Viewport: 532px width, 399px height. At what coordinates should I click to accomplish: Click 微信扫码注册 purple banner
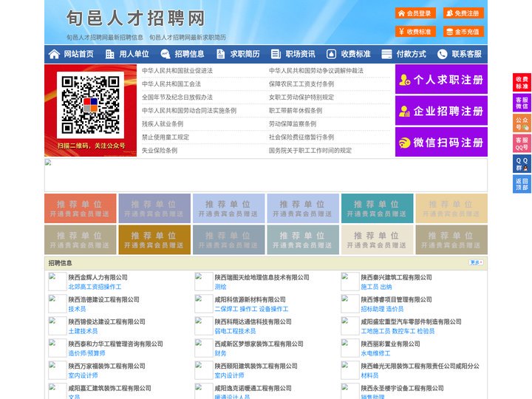tap(441, 142)
